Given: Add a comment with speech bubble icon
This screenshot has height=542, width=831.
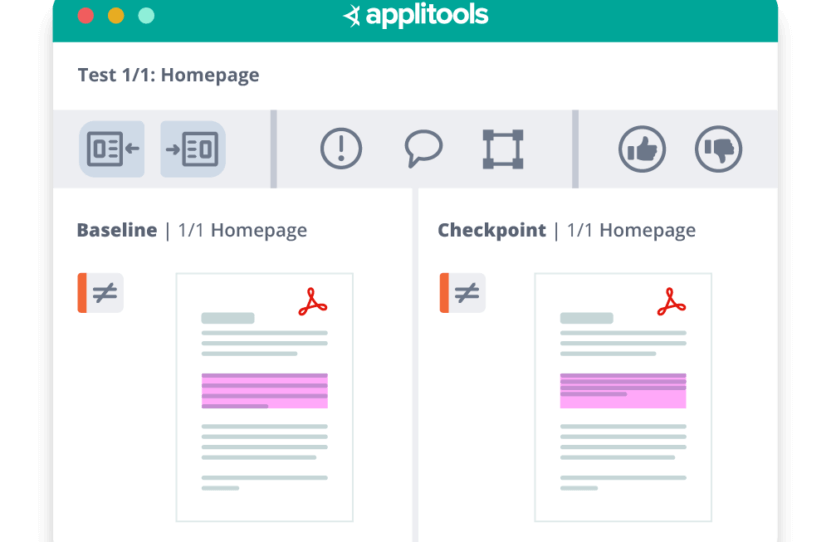Looking at the screenshot, I should [423, 148].
